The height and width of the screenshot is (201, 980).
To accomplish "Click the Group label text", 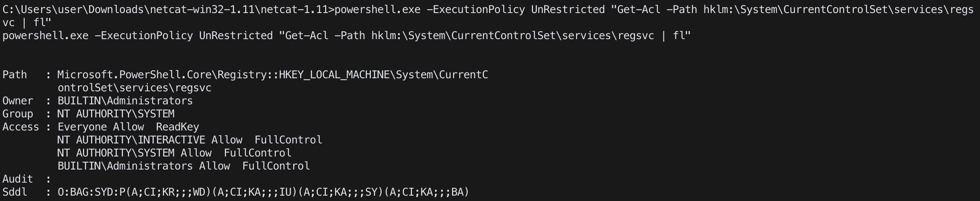I will [18, 114].
